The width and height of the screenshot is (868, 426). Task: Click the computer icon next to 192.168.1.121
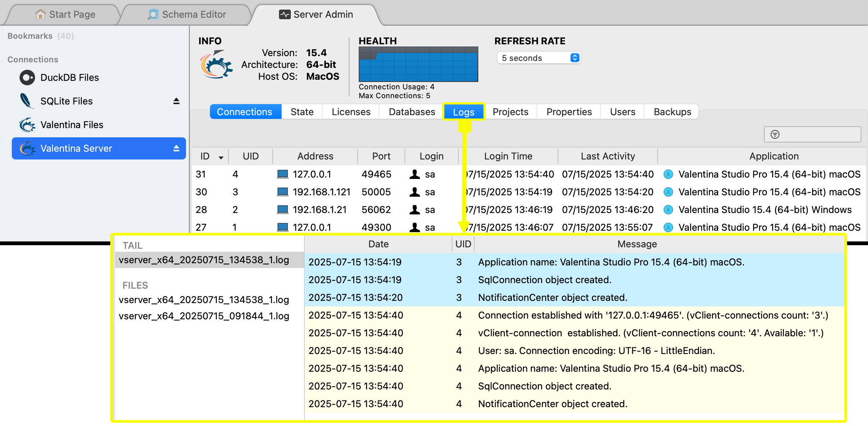click(282, 192)
